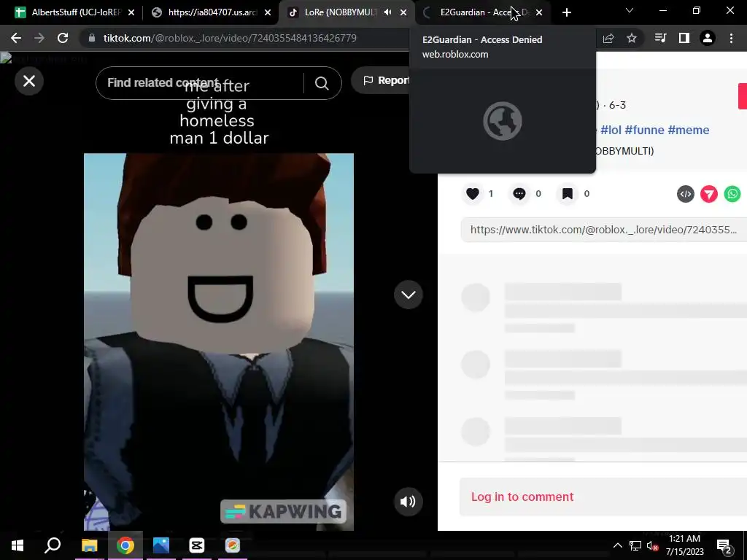The width and height of the screenshot is (747, 560).
Task: Click the magnifier search icon
Action: (322, 83)
